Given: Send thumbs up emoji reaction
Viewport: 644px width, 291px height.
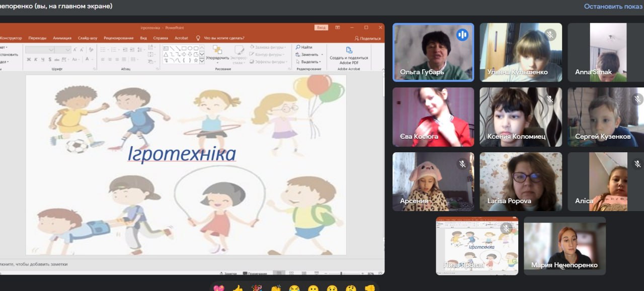Looking at the screenshot, I should pyautogui.click(x=237, y=288).
